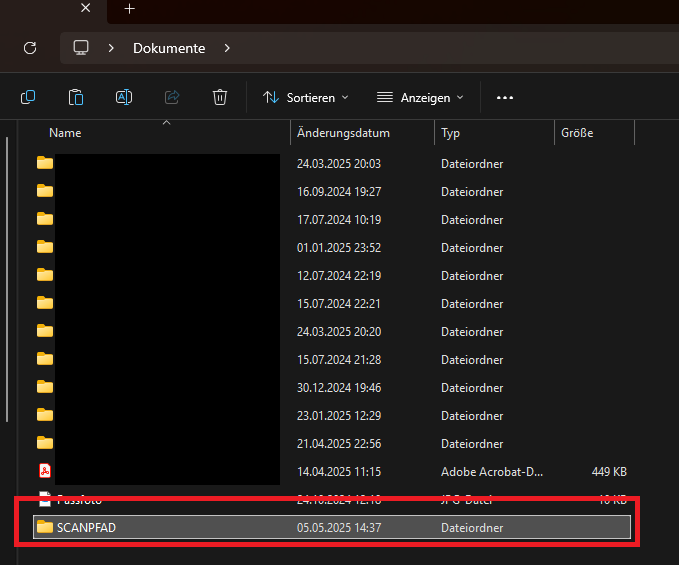Select the Adobe Acrobat PDF file icon

(45, 471)
